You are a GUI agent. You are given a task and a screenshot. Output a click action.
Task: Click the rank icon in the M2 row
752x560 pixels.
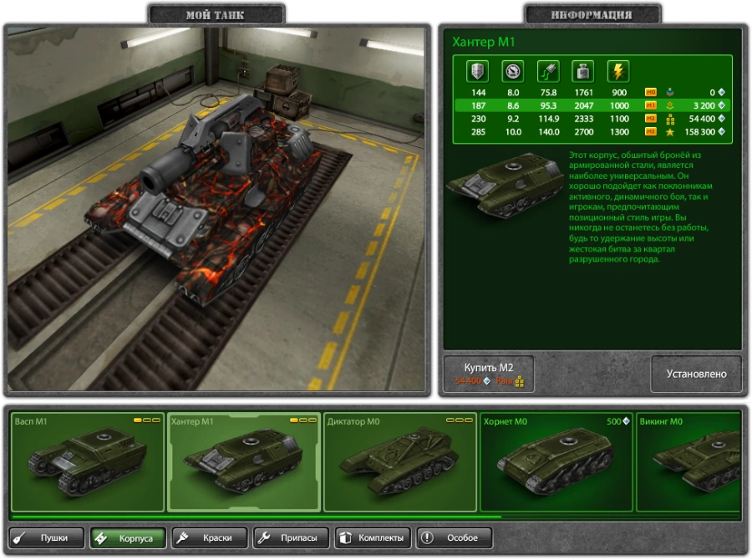click(x=670, y=119)
